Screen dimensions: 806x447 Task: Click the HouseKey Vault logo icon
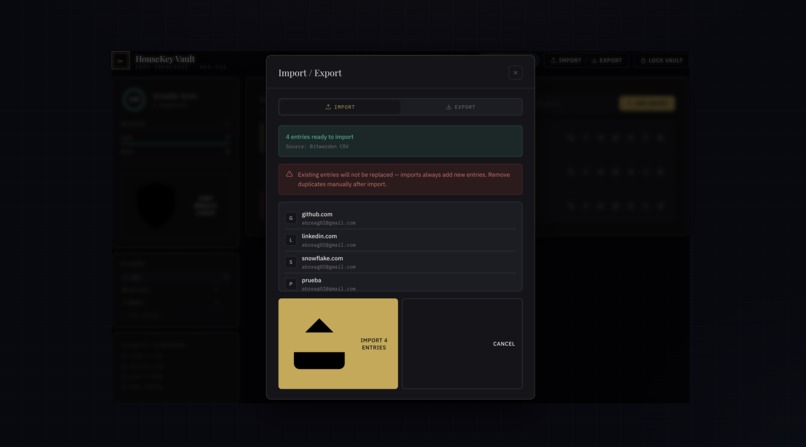tap(120, 61)
